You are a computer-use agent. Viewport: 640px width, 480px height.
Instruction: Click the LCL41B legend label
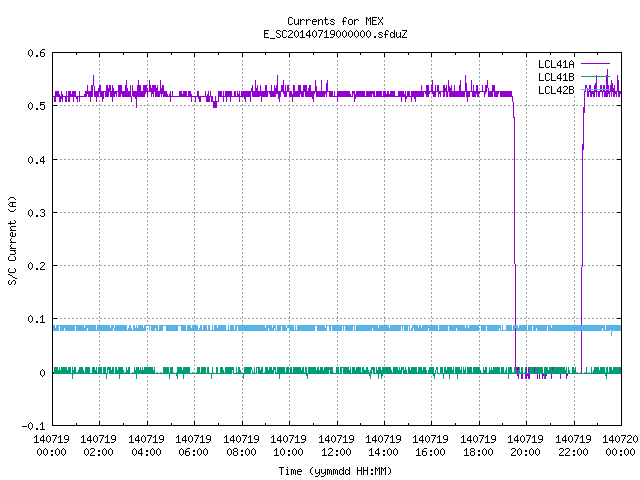[556, 77]
